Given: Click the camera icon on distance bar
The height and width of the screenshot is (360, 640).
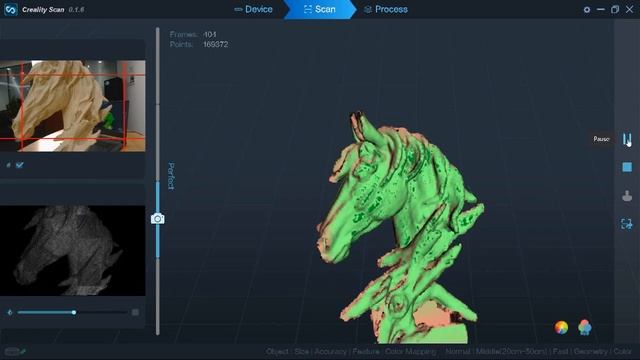Looking at the screenshot, I should click(x=158, y=219).
